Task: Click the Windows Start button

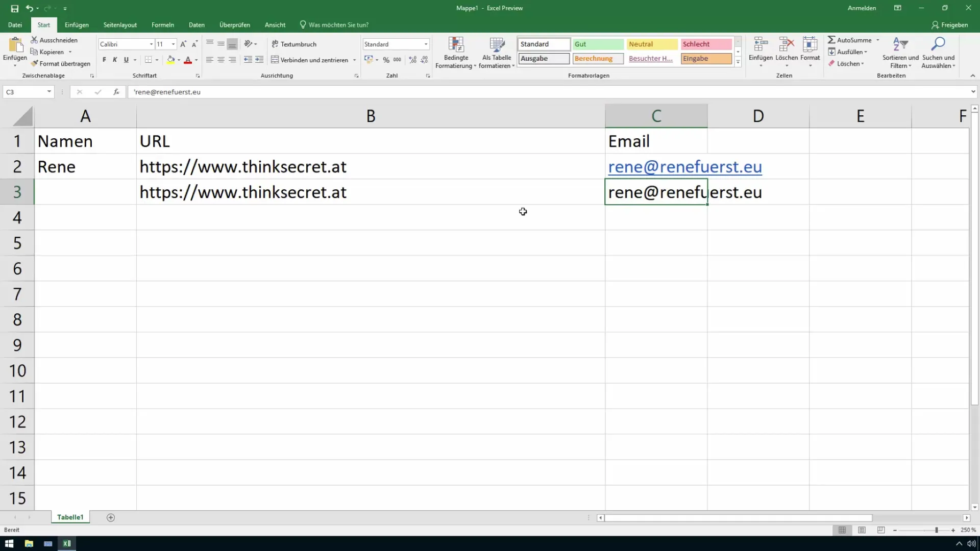Action: [9, 543]
